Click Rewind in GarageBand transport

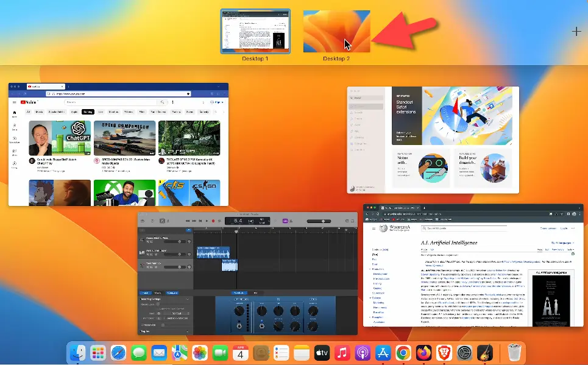[188, 221]
